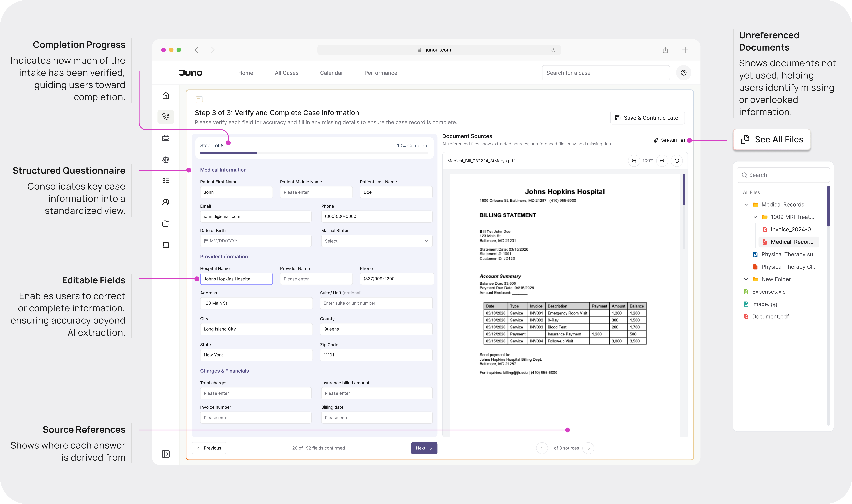Expand the New Folder chevron
The height and width of the screenshot is (504, 852).
(x=746, y=279)
